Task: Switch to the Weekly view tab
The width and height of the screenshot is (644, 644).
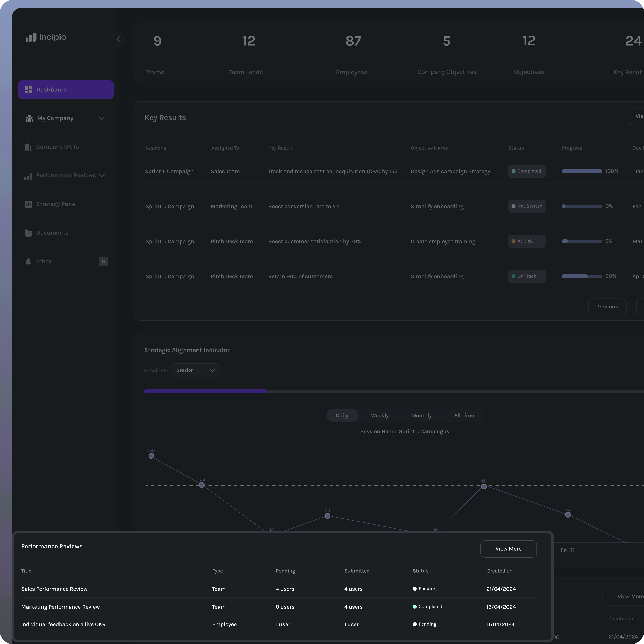Action: tap(379, 415)
